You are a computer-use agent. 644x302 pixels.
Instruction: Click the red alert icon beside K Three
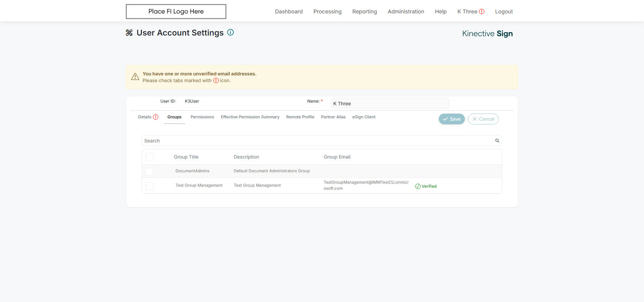point(482,11)
